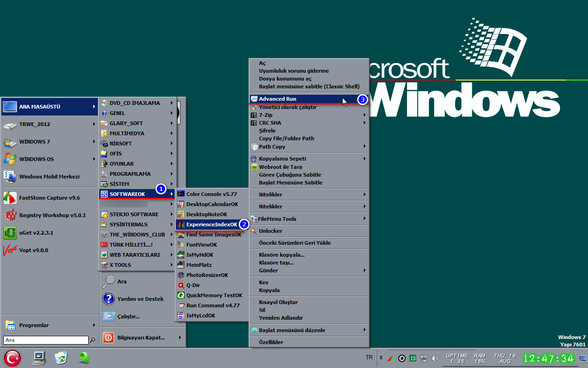Select Dosya konumunu aç

click(309, 79)
